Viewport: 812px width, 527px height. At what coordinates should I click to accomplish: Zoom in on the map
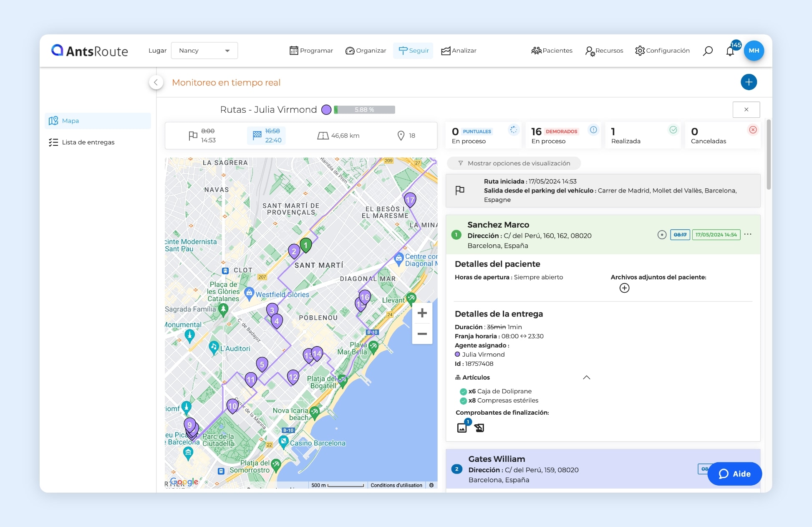click(x=422, y=313)
